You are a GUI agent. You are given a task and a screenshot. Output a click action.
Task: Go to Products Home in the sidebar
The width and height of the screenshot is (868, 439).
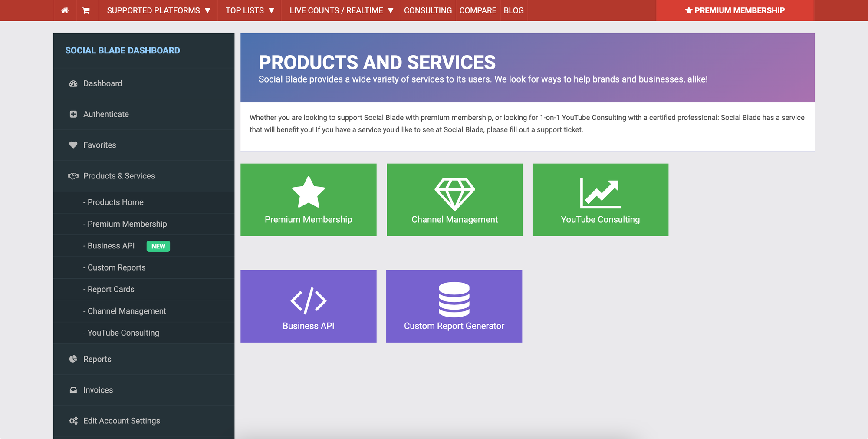pyautogui.click(x=144, y=202)
